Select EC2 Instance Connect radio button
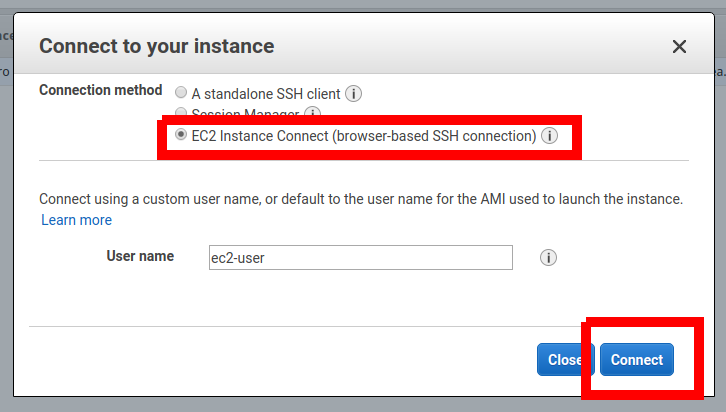Viewport: 726px width, 412px height. pyautogui.click(x=181, y=135)
